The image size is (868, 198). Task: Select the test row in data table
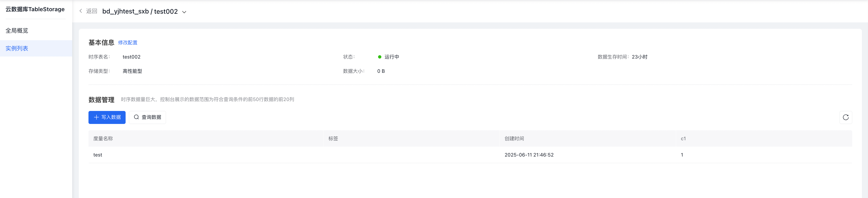[x=470, y=155]
